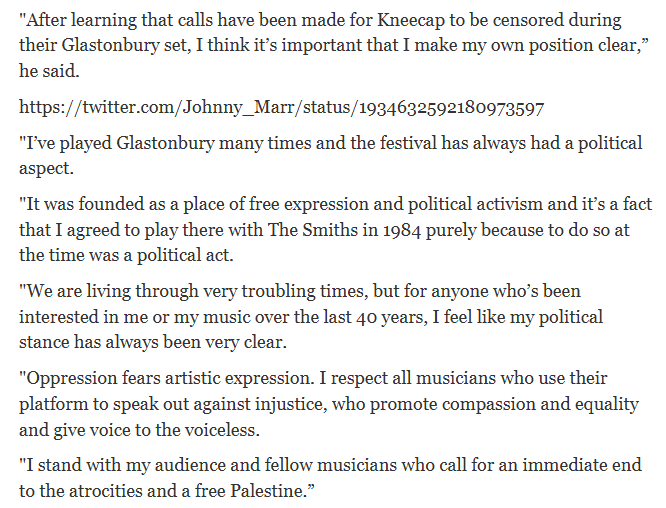Click 'and give voice to the voiceless.'
The image size is (666, 508).
pos(139,430)
